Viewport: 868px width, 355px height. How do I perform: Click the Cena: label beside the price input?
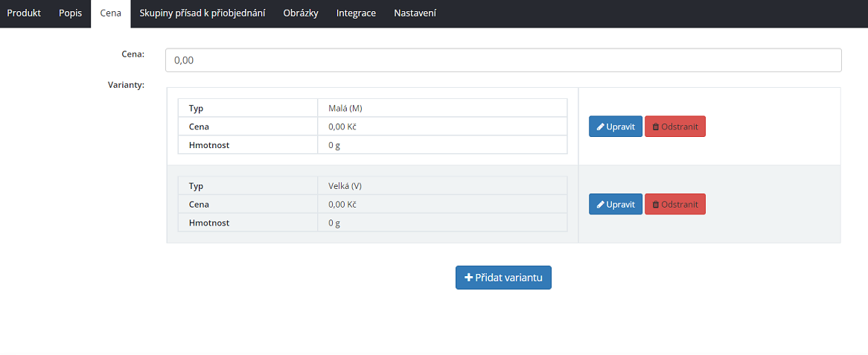pos(133,54)
